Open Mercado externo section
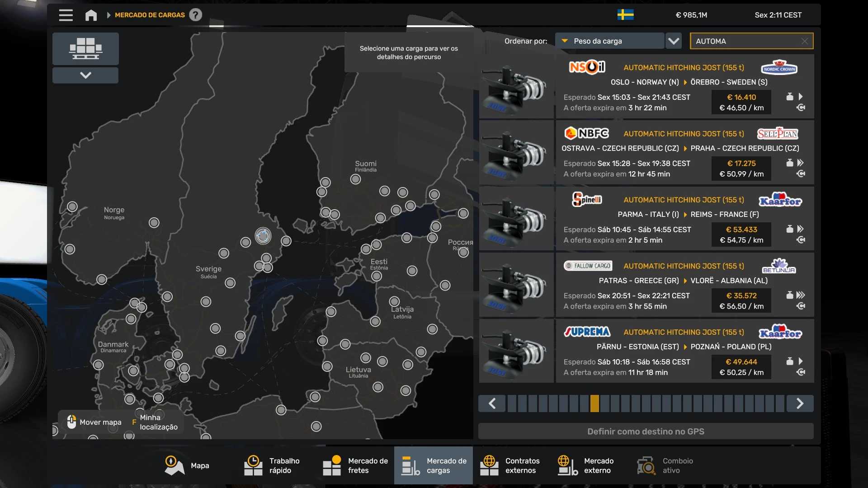Image resolution: width=868 pixels, height=488 pixels. click(x=586, y=465)
